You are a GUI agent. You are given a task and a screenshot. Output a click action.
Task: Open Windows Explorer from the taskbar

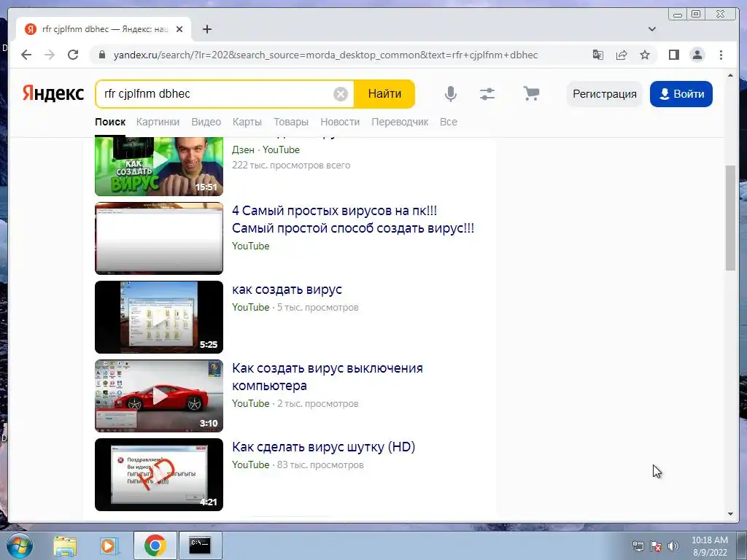[65, 545]
